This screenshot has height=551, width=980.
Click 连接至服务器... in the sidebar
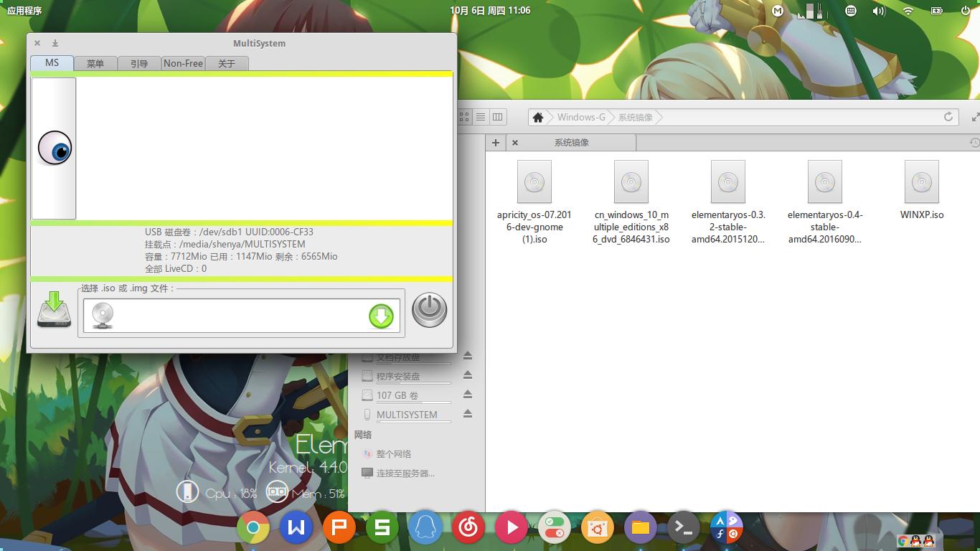405,474
